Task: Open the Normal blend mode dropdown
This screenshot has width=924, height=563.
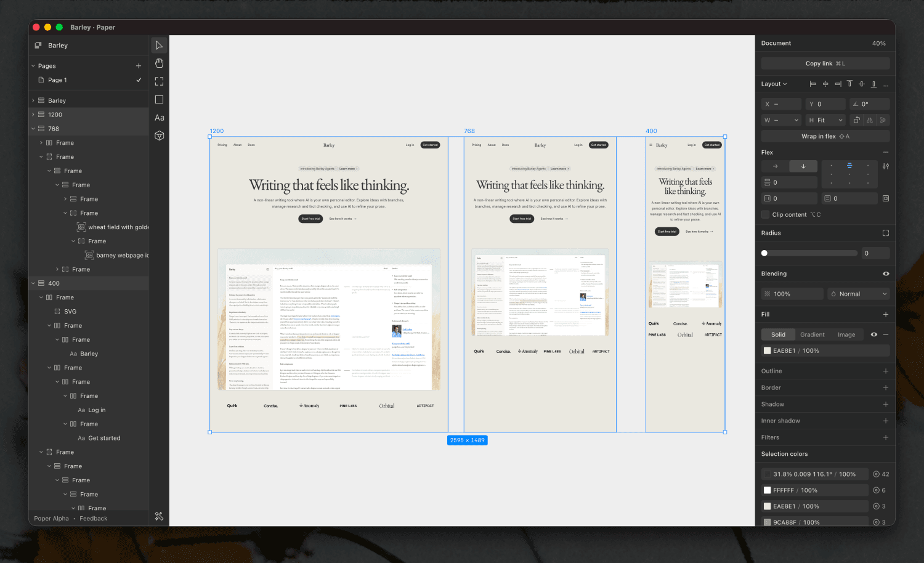Action: tap(859, 294)
